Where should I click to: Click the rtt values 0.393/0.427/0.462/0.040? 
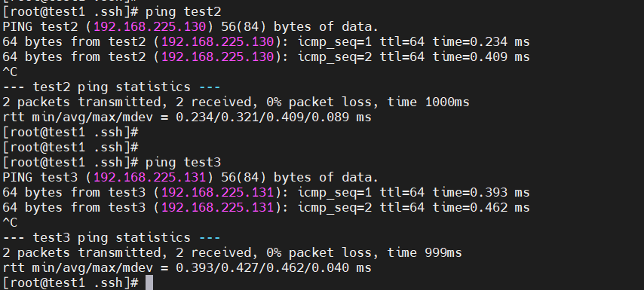pyautogui.click(x=262, y=268)
